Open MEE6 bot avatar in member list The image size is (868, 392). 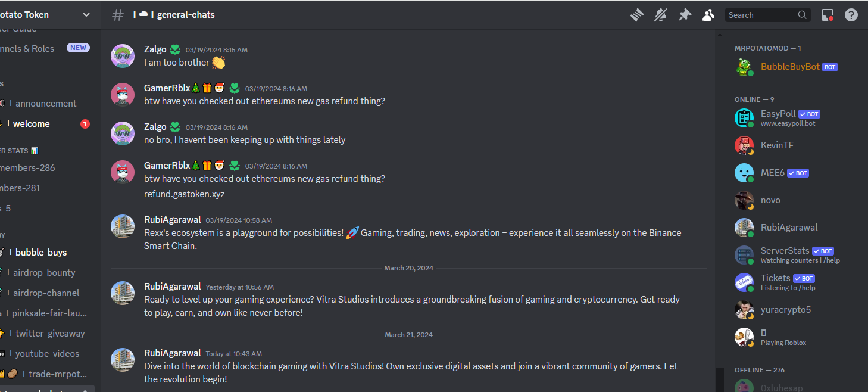pyautogui.click(x=744, y=173)
